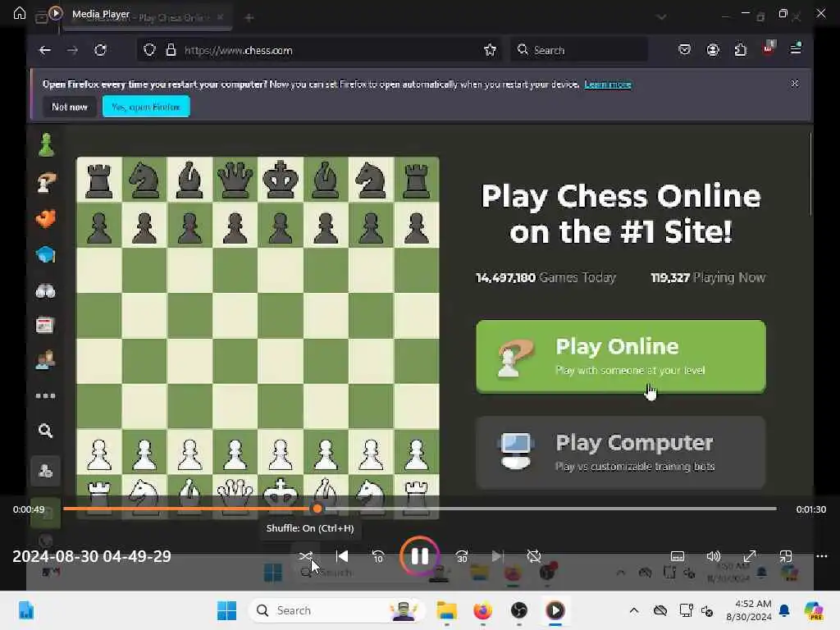Image resolution: width=840 pixels, height=630 pixels.
Task: Click Firefox back arrow
Action: click(x=45, y=50)
